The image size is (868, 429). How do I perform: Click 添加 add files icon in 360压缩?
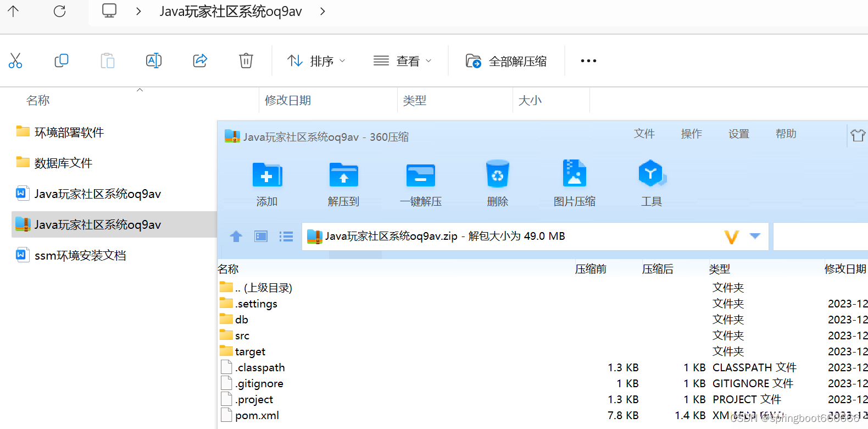(x=267, y=183)
